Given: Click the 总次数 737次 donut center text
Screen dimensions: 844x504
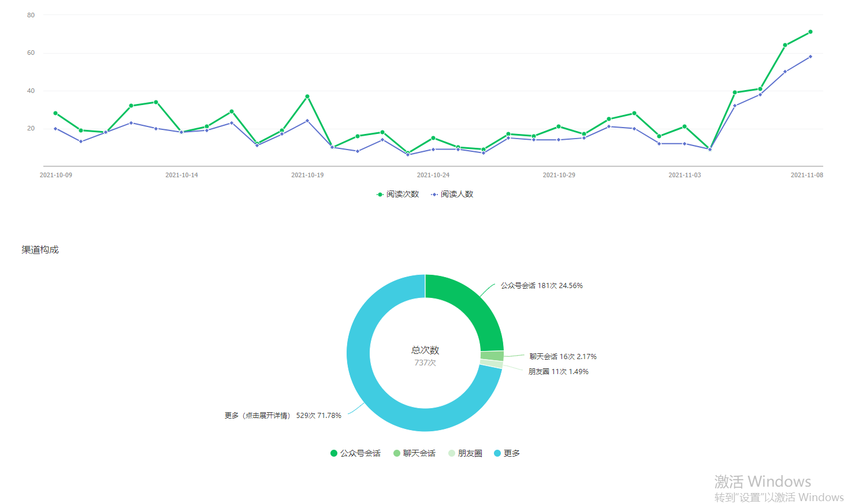Looking at the screenshot, I should click(x=425, y=356).
